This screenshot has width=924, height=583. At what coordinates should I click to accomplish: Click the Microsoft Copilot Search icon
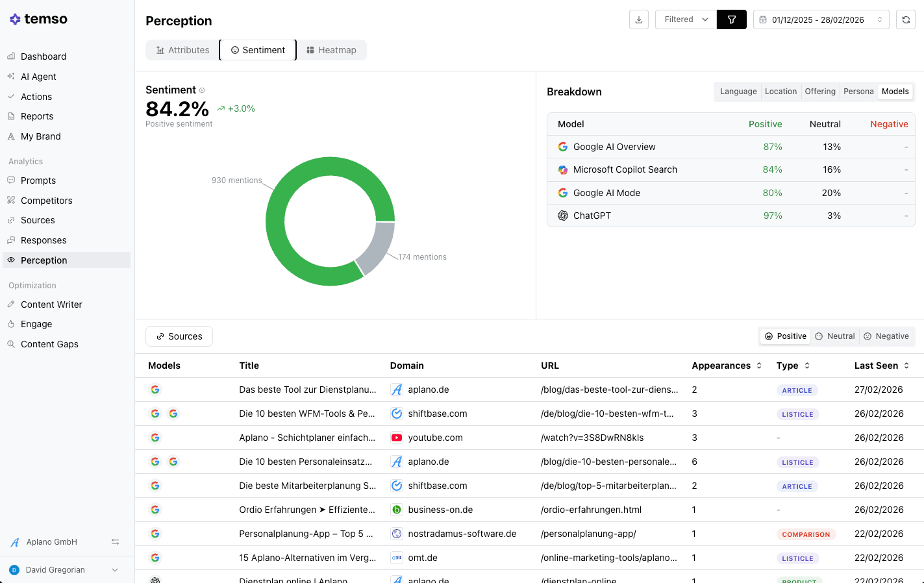[x=563, y=169]
